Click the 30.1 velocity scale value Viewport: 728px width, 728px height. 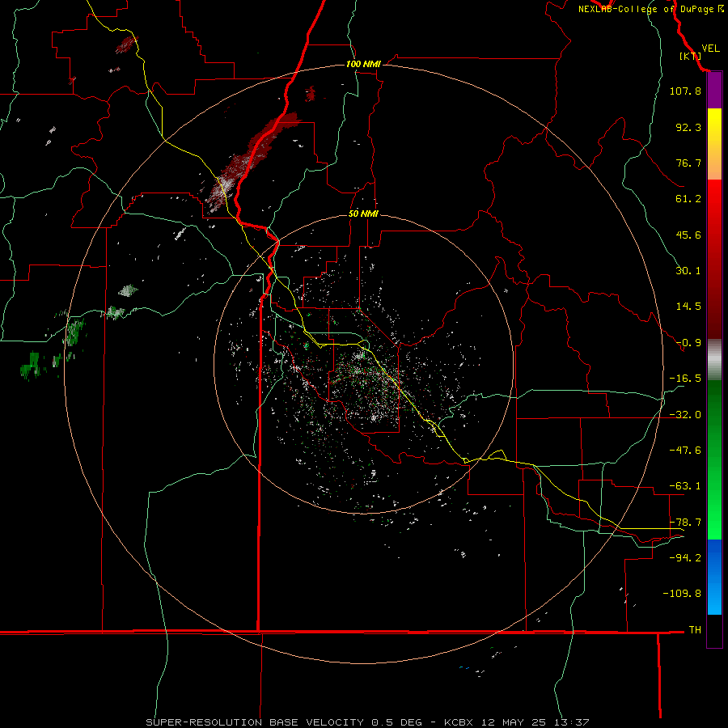(688, 271)
